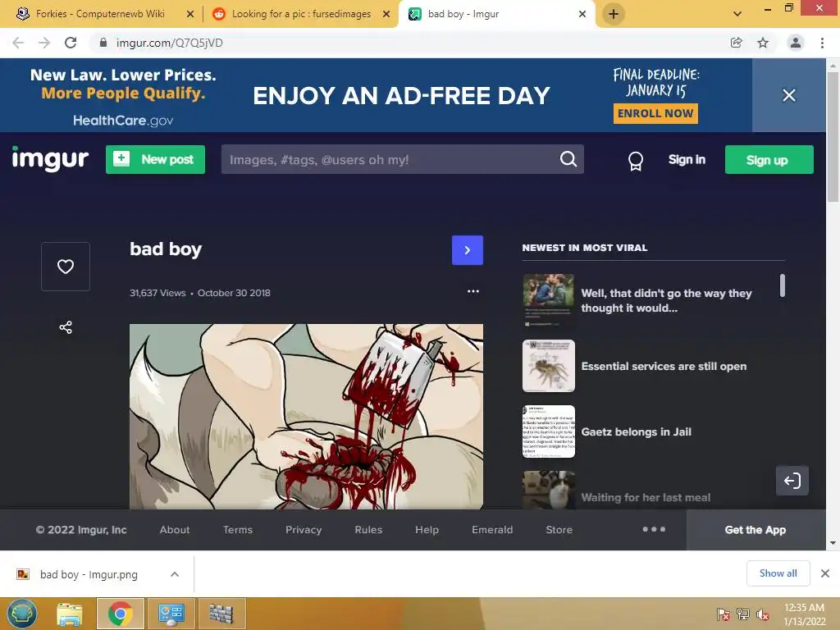Reload the page

click(71, 43)
